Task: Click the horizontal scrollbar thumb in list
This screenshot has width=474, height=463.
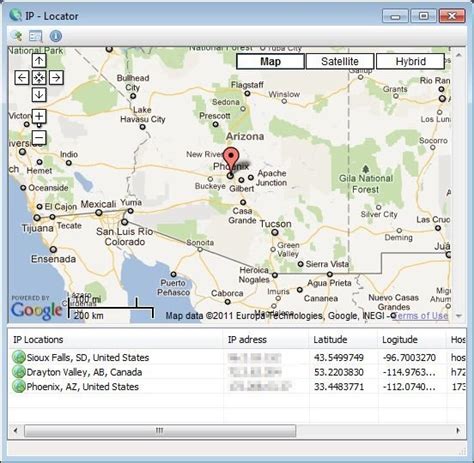Action: (x=160, y=430)
